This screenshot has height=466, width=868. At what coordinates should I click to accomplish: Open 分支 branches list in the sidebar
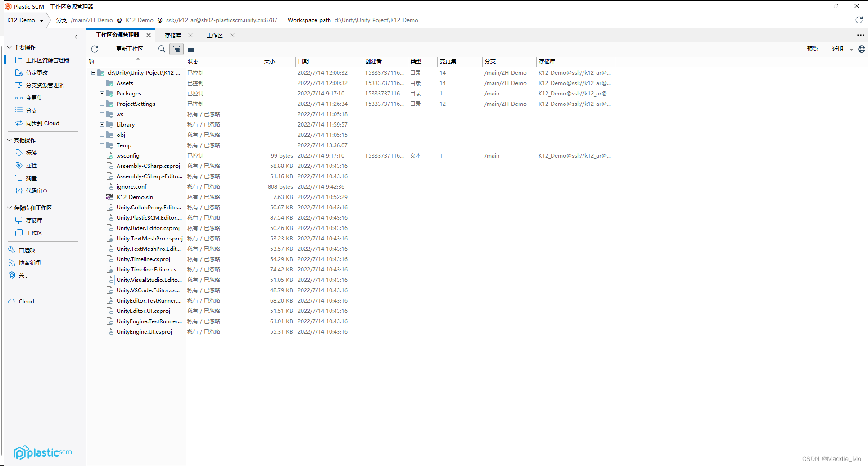[x=26, y=110]
